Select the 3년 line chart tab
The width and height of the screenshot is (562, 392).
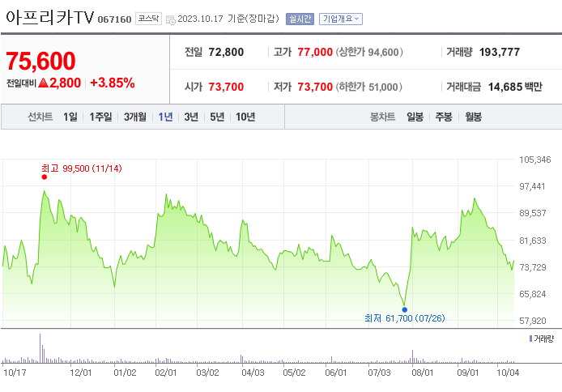191,117
